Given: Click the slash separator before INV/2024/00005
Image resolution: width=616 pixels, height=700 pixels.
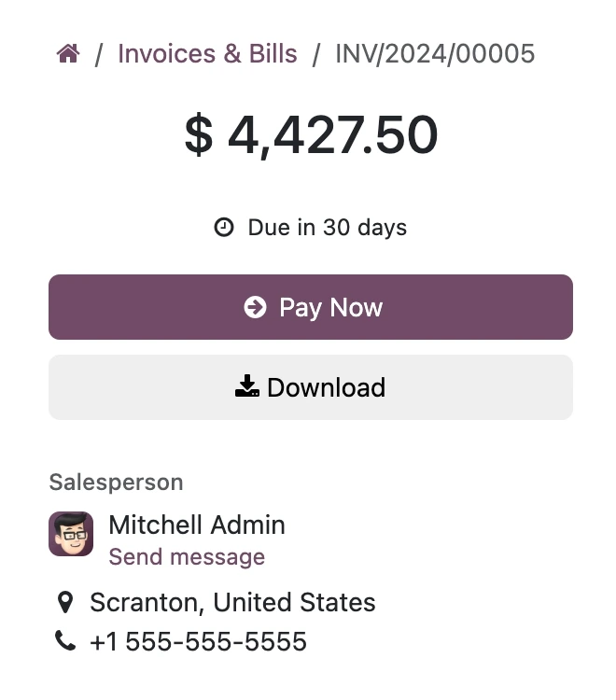Looking at the screenshot, I should (316, 54).
